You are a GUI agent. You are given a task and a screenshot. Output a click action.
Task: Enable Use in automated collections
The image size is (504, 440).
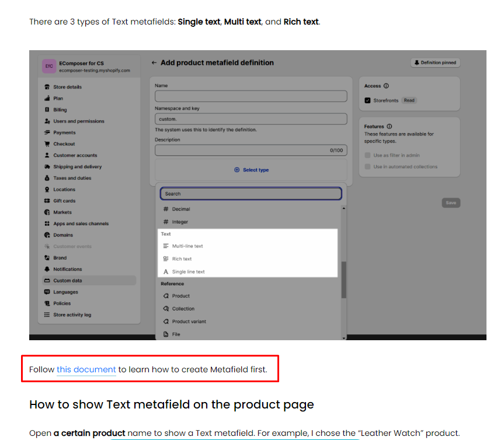367,167
